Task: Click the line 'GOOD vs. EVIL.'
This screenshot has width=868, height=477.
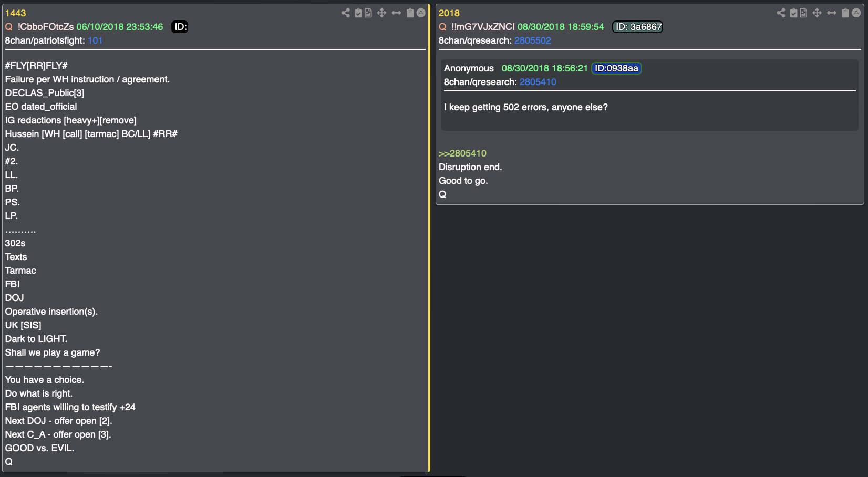Action: point(39,448)
